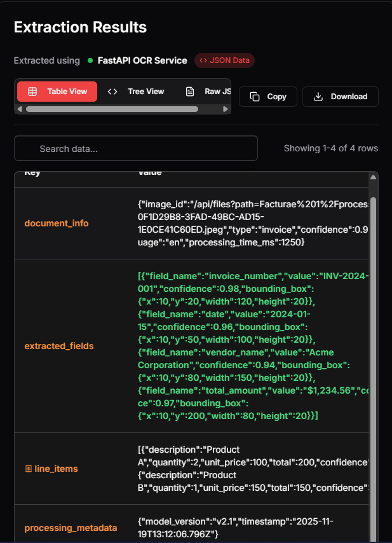Click the table grid icon in Table View

32,92
